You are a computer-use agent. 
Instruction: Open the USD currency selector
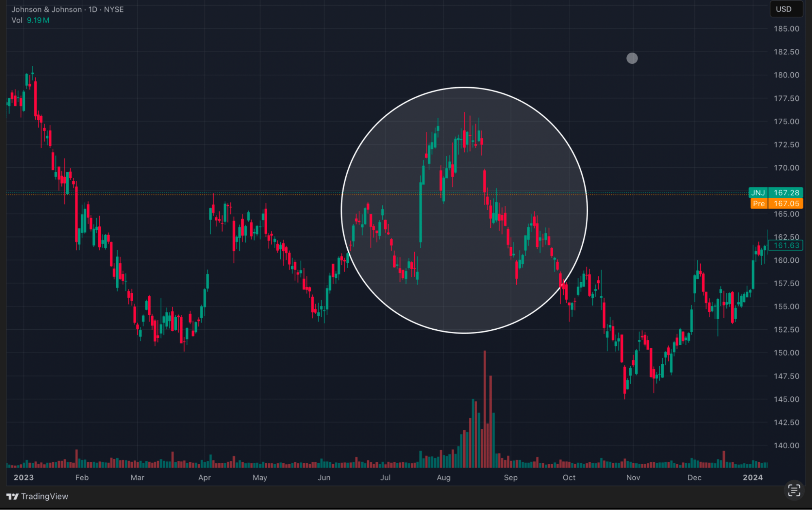tap(786, 9)
